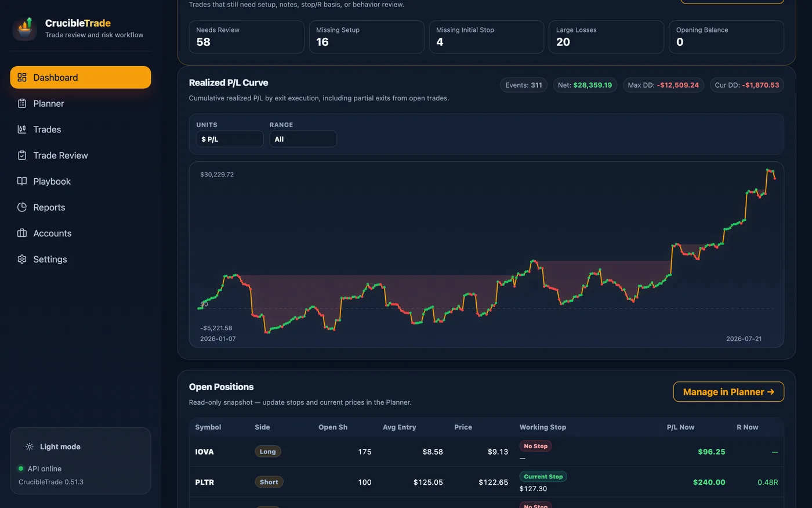Click the peak point on P/L curve
812x508 pixels.
click(x=768, y=170)
